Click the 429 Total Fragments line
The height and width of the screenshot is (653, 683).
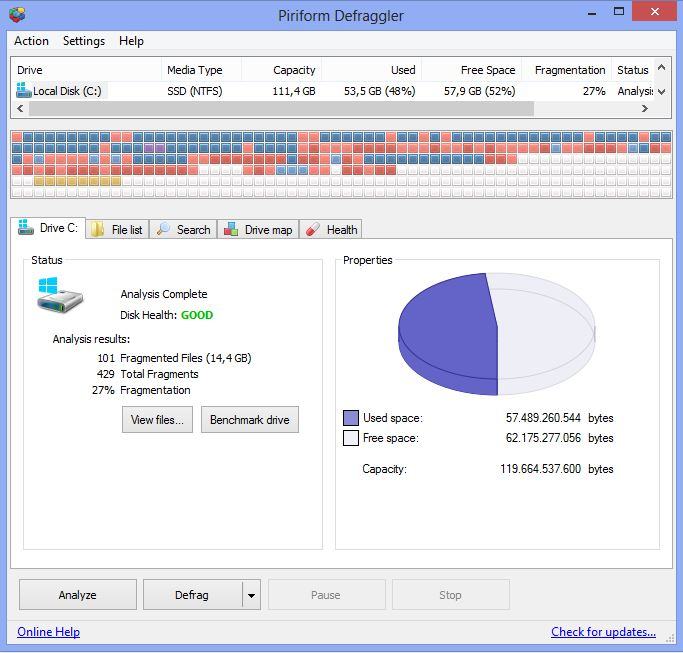147,374
